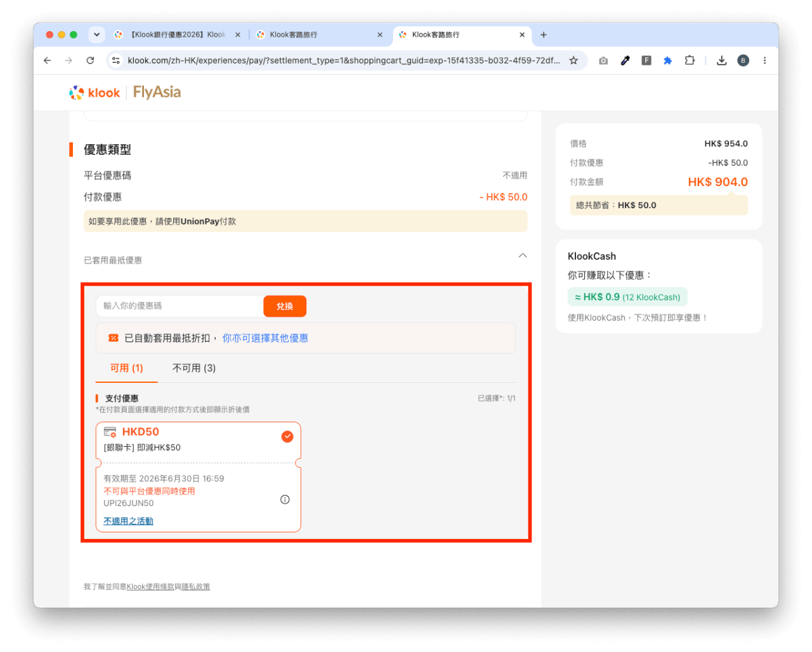812x652 pixels.
Task: Open the 不適用之活動 link
Action: point(128,521)
